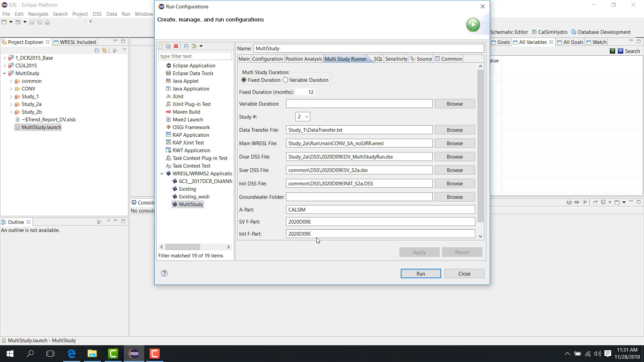The image size is (644, 362).
Task: Open the Position Analysis tab
Action: 304,59
